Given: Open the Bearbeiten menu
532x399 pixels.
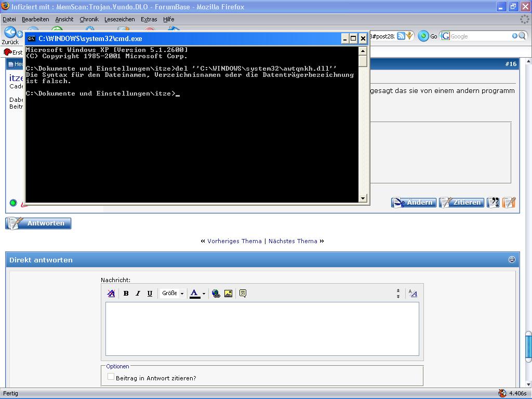Looking at the screenshot, I should [35, 19].
